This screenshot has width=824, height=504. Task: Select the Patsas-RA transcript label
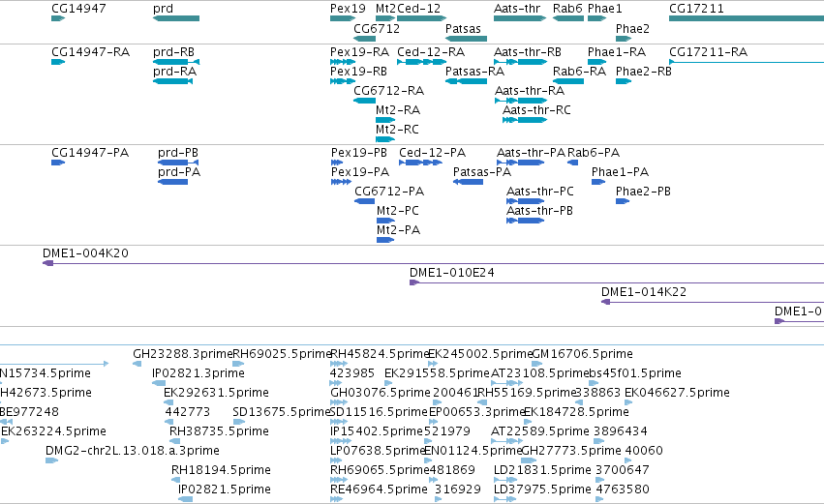(475, 71)
